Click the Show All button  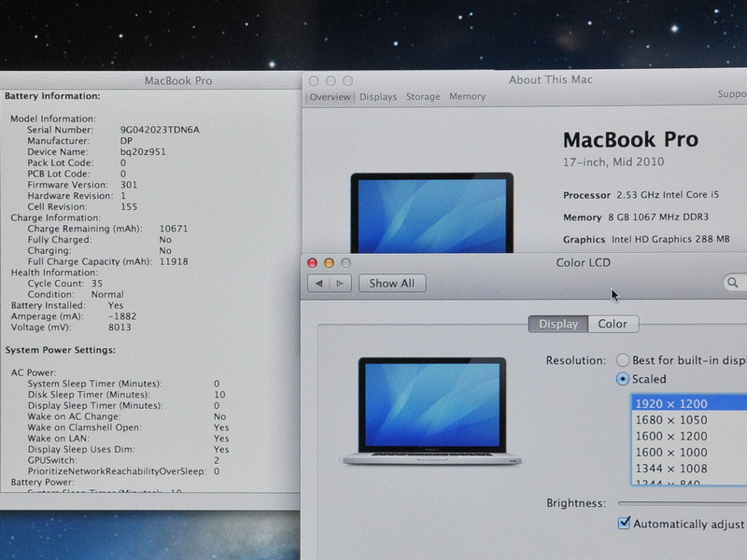coord(392,284)
